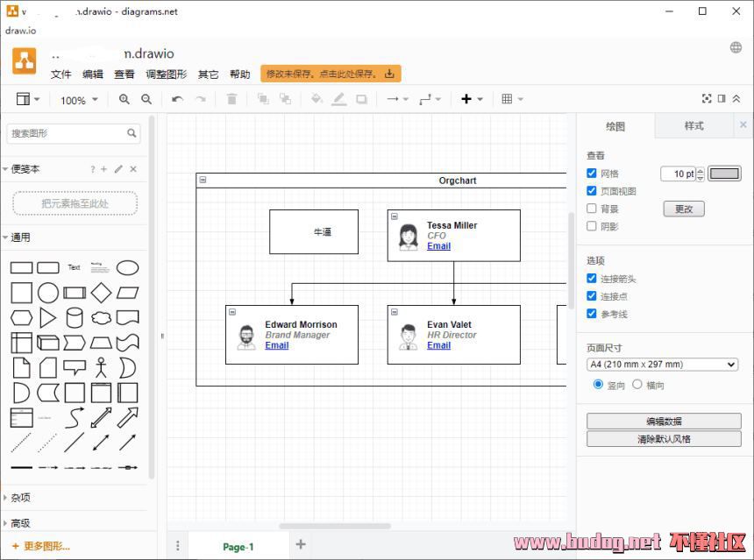Click the fill color bucket icon
This screenshot has height=560, width=754.
click(317, 100)
